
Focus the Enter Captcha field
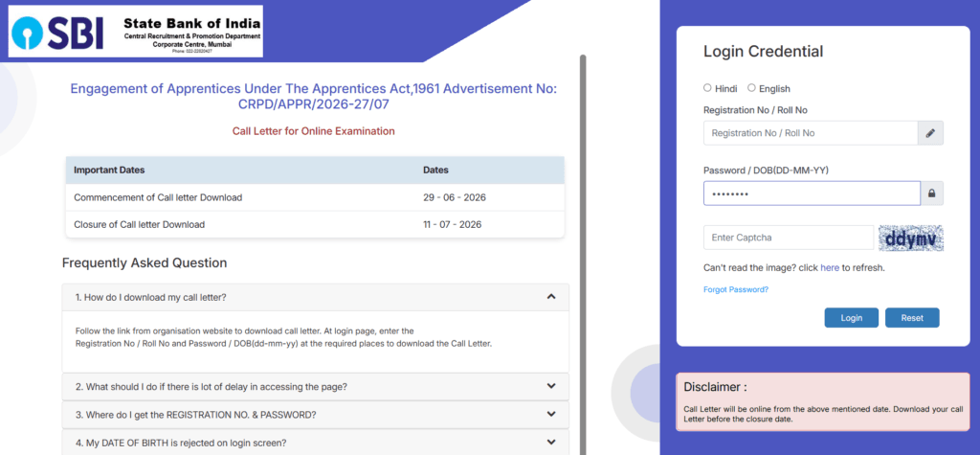(789, 238)
